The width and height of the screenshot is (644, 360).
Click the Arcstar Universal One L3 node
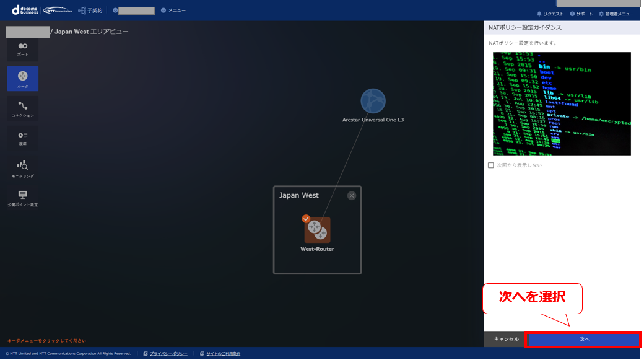373,101
